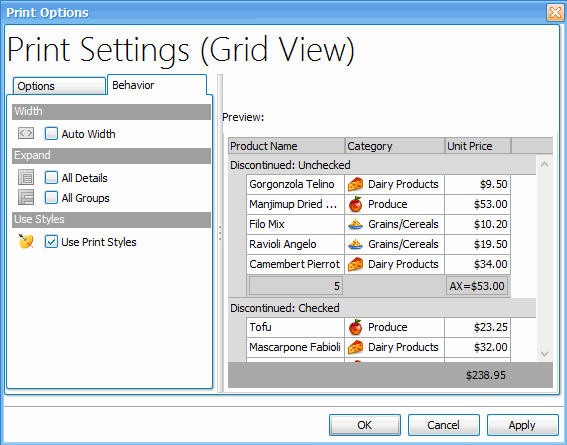Click the preview scrollbar down arrow
Viewport: 567px width, 445px height.
tap(544, 354)
